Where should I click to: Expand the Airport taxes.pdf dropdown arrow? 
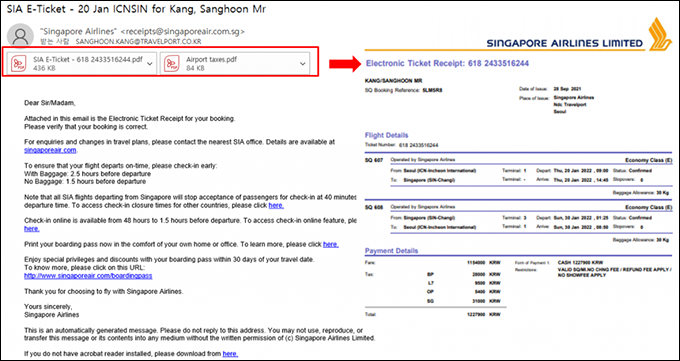pyautogui.click(x=303, y=64)
